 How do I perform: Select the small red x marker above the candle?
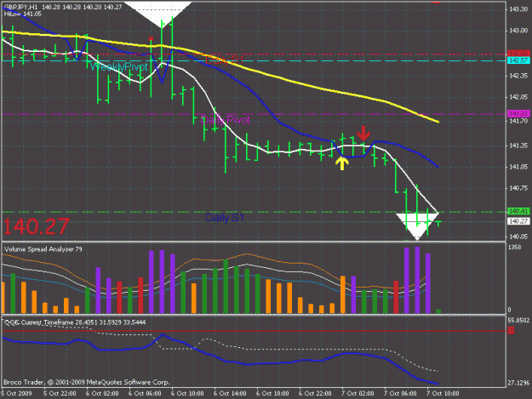click(x=151, y=38)
